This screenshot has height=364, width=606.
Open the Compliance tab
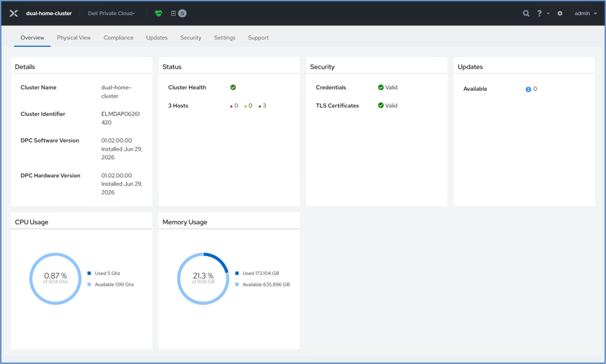(118, 37)
